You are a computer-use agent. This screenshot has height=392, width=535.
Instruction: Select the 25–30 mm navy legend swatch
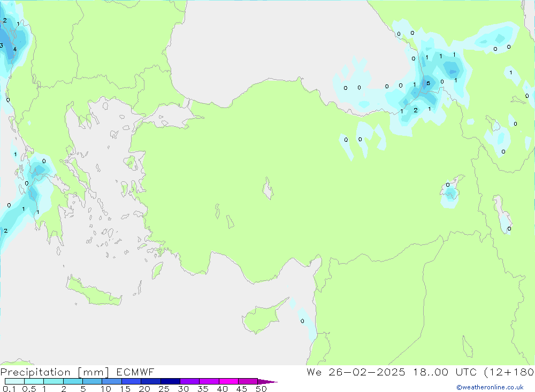(x=170, y=381)
